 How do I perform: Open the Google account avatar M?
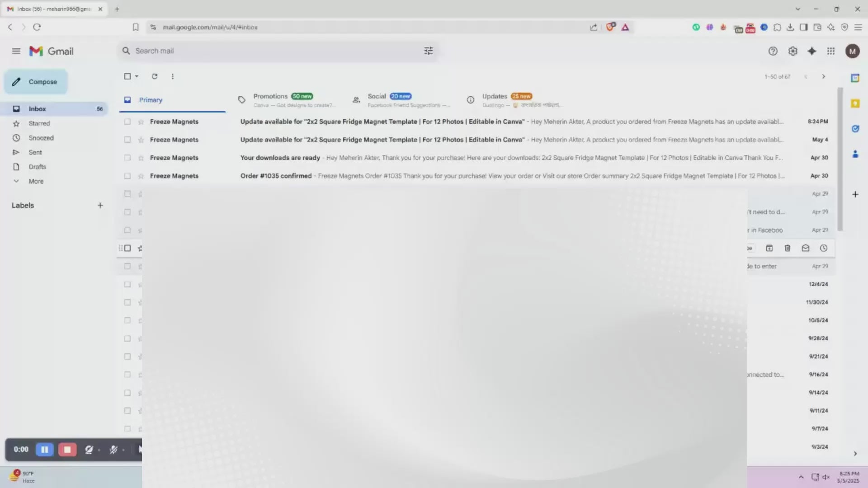pos(852,51)
